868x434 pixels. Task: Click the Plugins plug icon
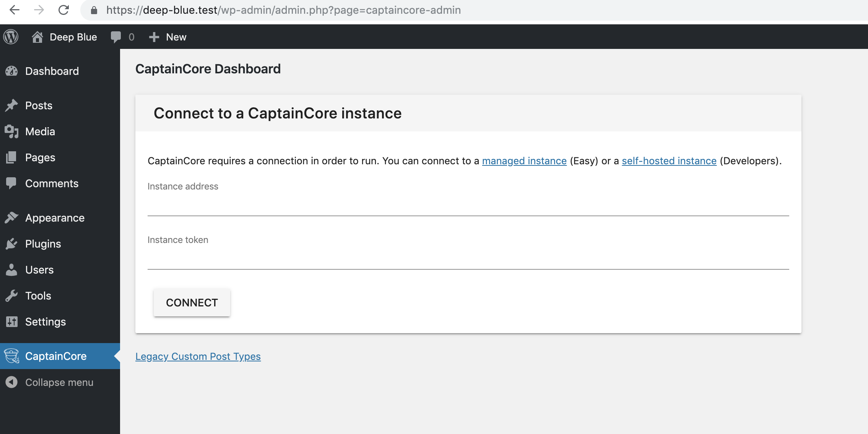pos(11,244)
